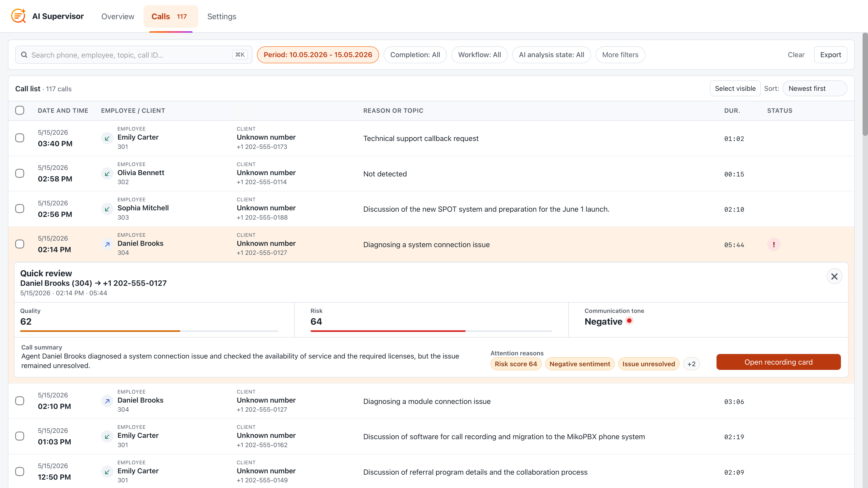Click incoming call icon for Sophia Mitchell
Image resolution: width=868 pixels, height=488 pixels.
pos(107,209)
